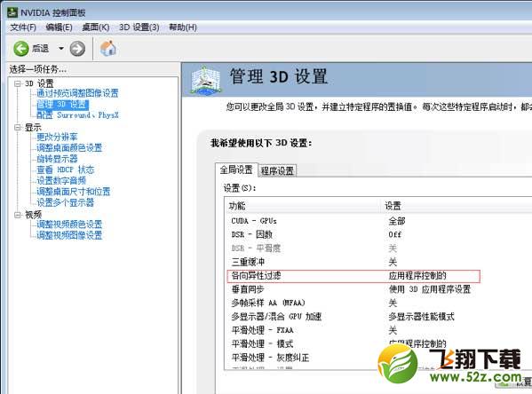Click 多显示器性能模式 value
This screenshot has height=394, width=532.
pos(421,316)
